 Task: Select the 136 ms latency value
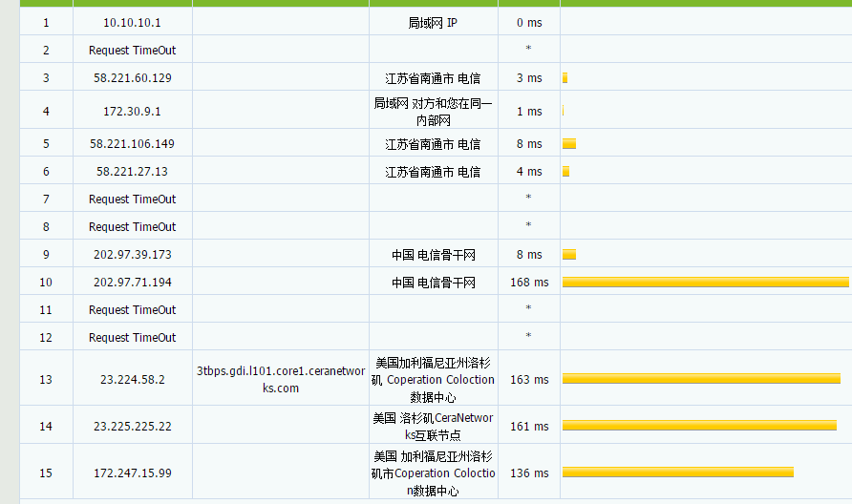click(529, 473)
